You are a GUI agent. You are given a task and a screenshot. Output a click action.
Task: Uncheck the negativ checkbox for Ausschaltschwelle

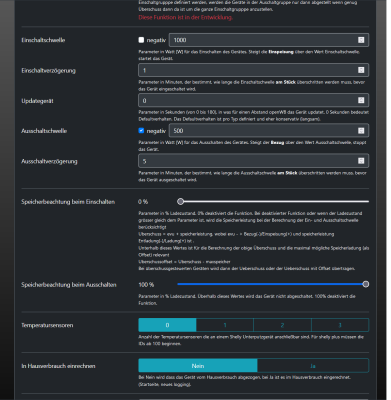141,131
